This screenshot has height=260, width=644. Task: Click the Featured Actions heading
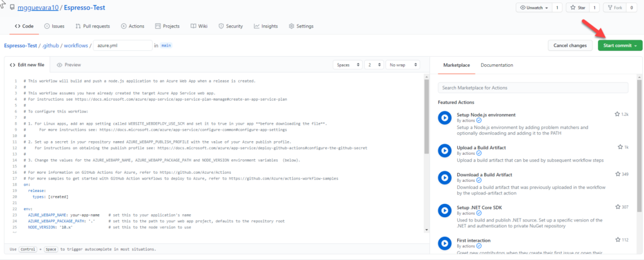pos(456,102)
